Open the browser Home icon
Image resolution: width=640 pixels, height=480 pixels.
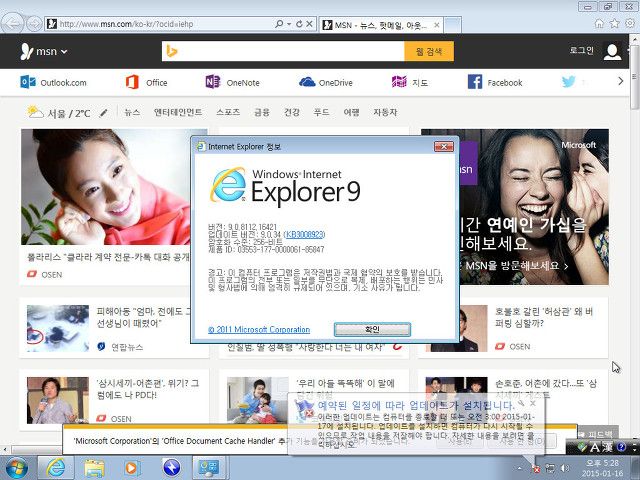coord(599,24)
